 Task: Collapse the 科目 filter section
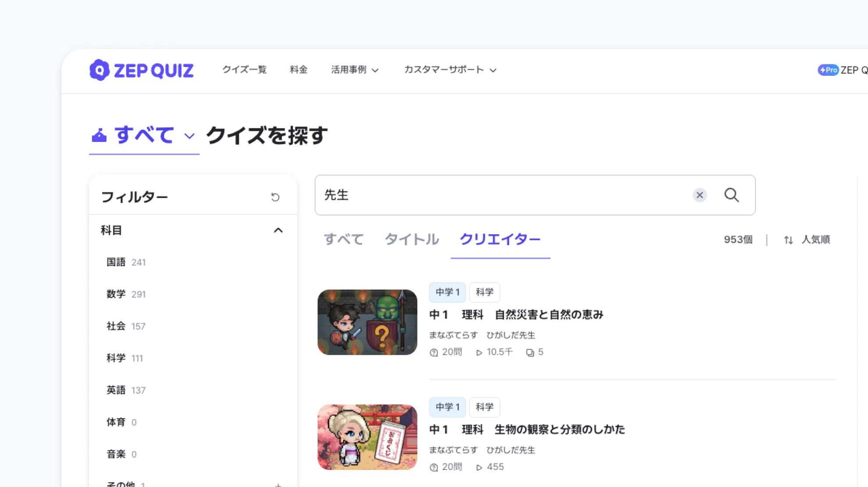tap(278, 230)
